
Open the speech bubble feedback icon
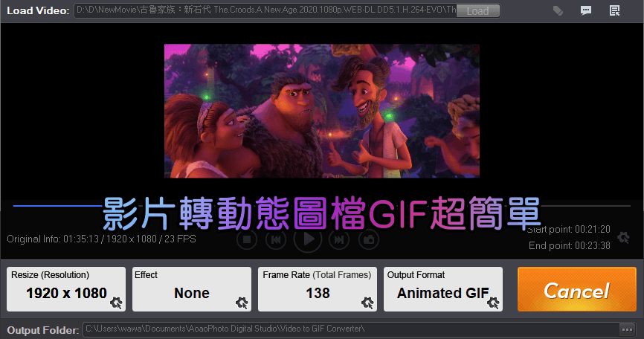(x=586, y=10)
